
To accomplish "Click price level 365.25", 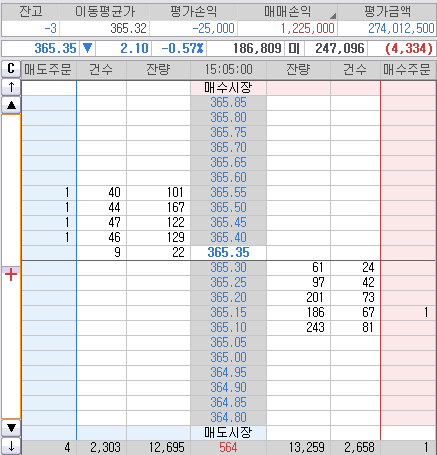I will tap(228, 283).
